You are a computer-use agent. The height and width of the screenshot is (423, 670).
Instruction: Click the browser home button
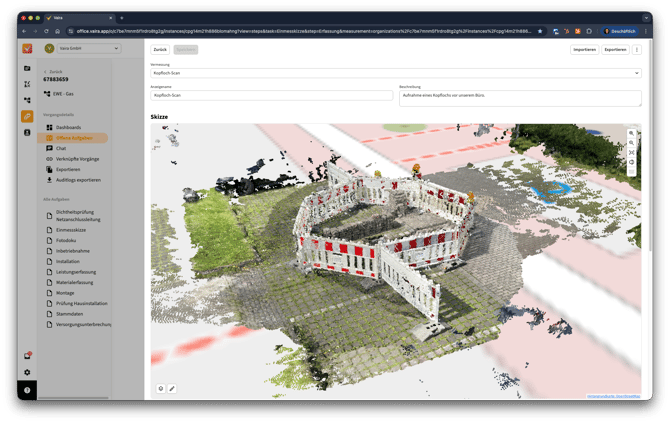tap(57, 31)
